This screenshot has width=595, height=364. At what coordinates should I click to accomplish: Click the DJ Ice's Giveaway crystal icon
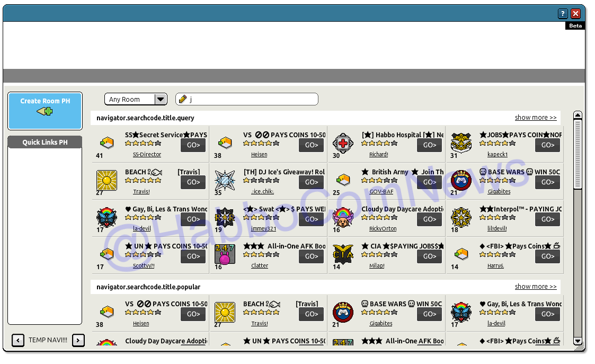pyautogui.click(x=225, y=180)
